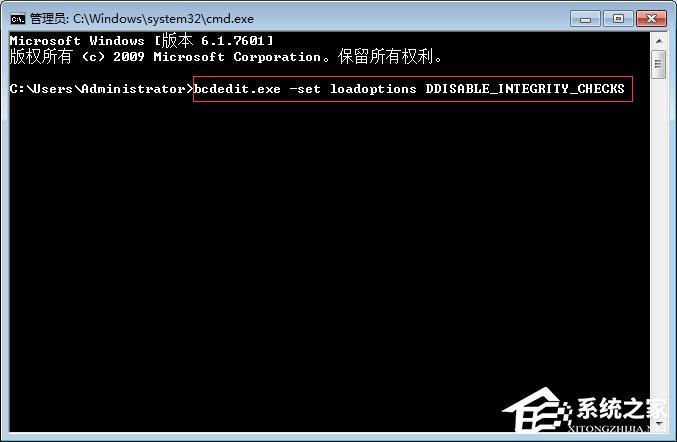Viewport: 677px width, 442px height.
Task: Minimize the command prompt window
Action: coord(585,19)
